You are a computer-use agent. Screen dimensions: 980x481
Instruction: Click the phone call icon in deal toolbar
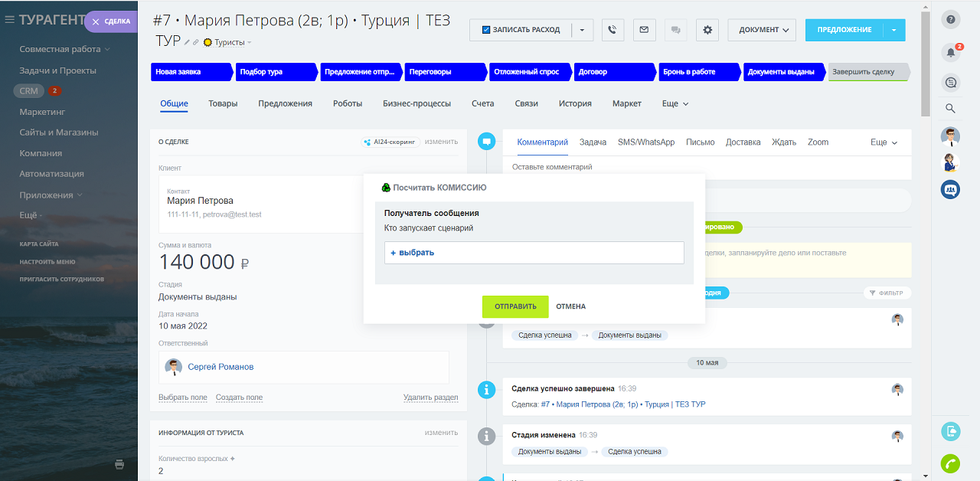coord(612,30)
